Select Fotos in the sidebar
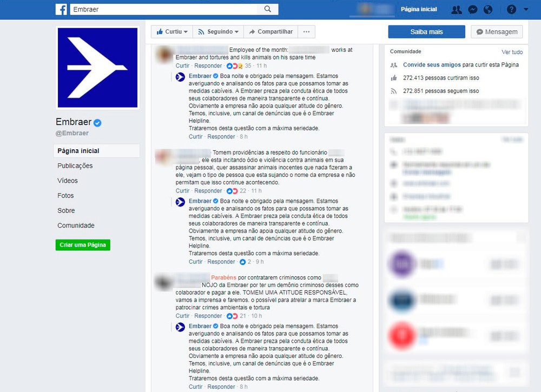 click(x=65, y=196)
